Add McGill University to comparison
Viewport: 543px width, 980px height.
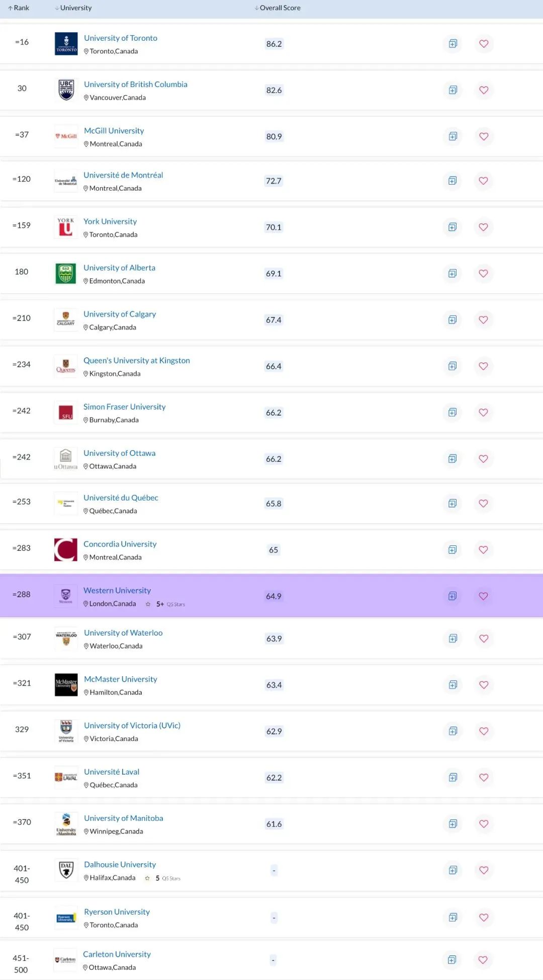452,136
